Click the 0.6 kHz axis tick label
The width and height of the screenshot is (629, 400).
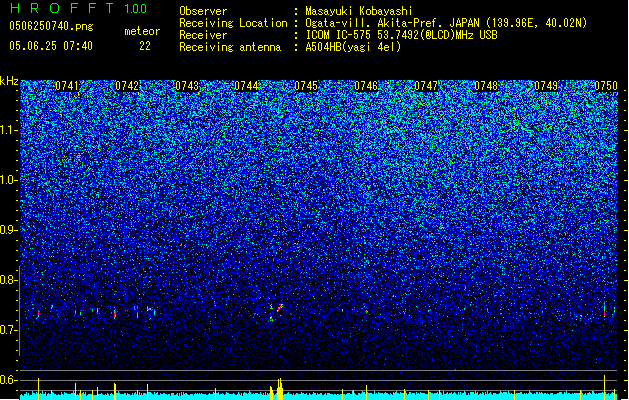[x=9, y=380]
